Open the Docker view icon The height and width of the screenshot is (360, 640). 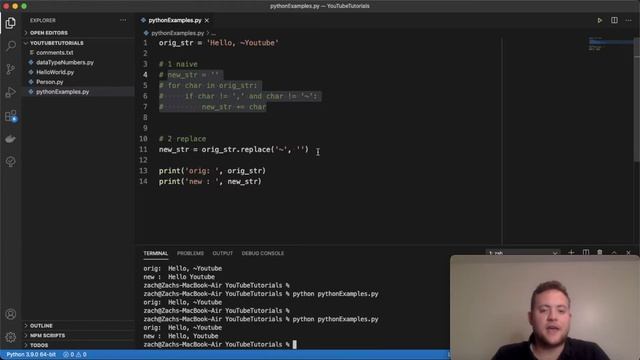(x=11, y=139)
